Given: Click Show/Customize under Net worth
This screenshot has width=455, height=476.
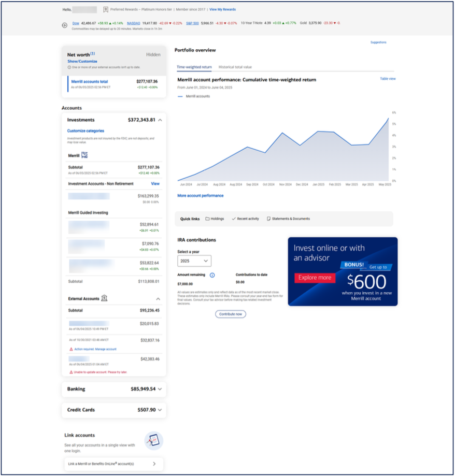Looking at the screenshot, I should (x=82, y=61).
